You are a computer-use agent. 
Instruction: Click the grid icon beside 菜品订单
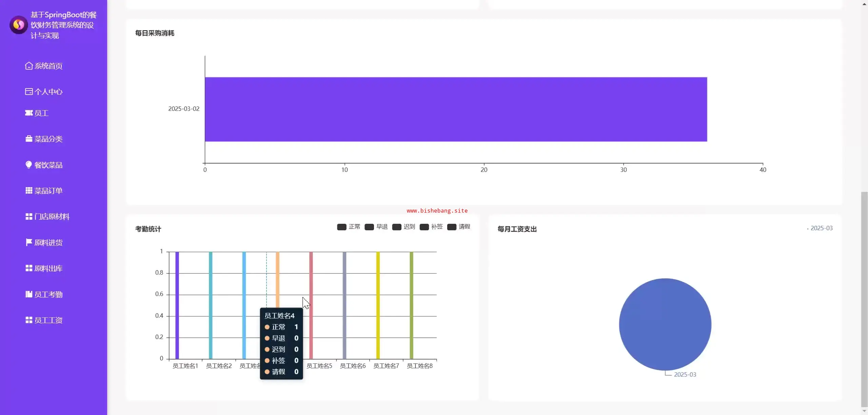[29, 191]
